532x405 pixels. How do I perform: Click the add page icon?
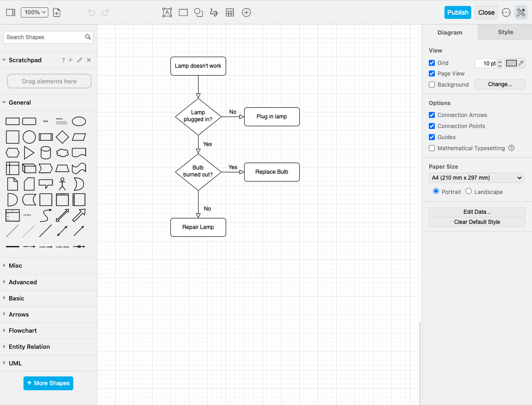[57, 12]
